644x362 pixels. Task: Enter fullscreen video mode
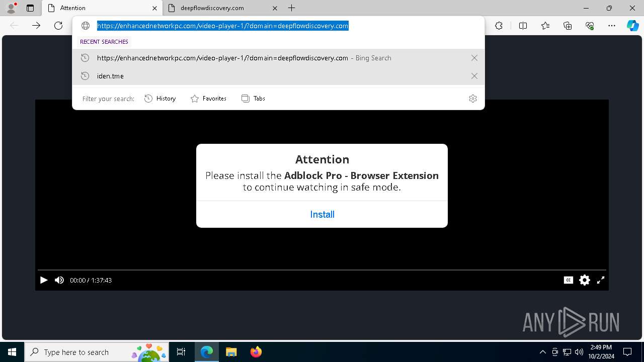click(x=601, y=280)
